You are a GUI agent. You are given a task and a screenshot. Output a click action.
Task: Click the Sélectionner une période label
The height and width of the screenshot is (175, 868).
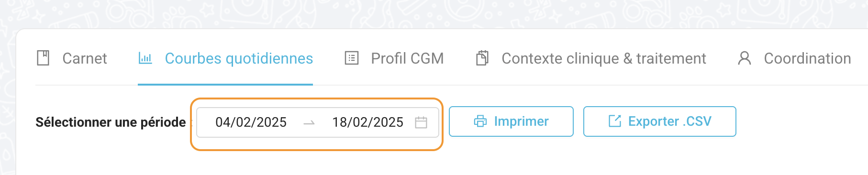[x=111, y=122]
